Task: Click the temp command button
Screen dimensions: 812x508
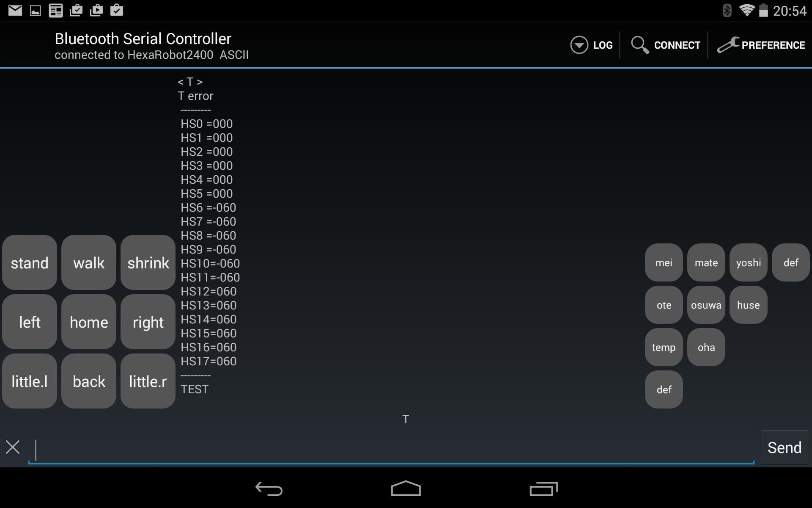Action: (664, 347)
